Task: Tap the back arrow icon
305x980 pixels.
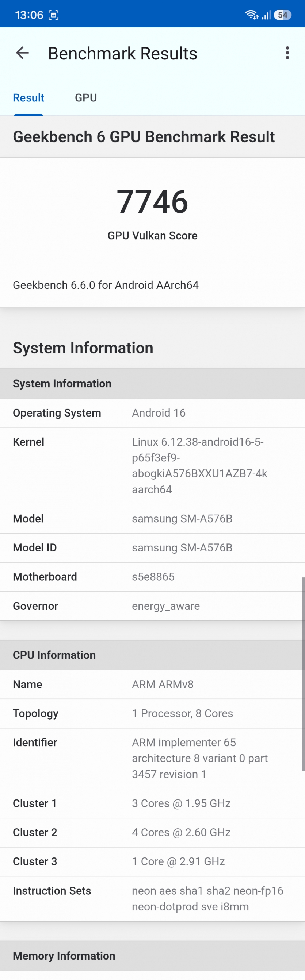Action: click(23, 53)
